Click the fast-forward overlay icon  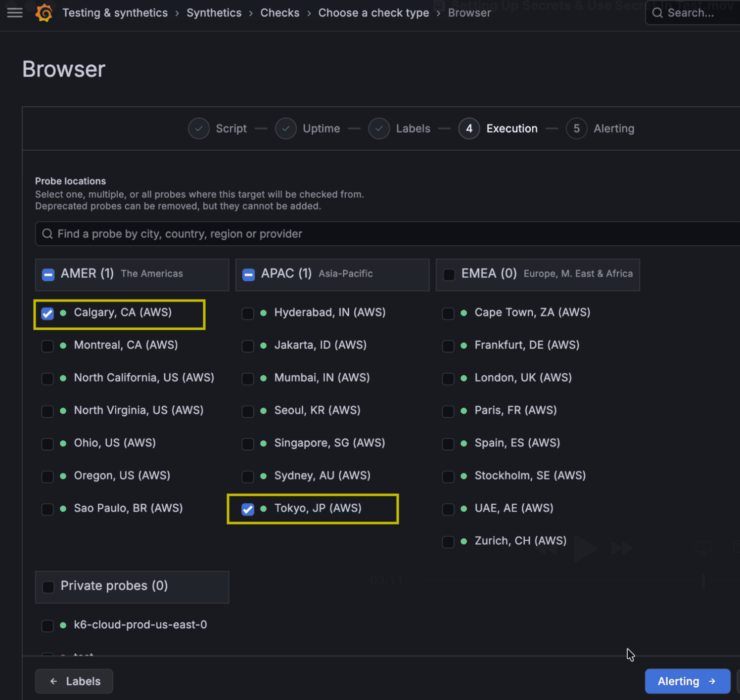point(622,547)
